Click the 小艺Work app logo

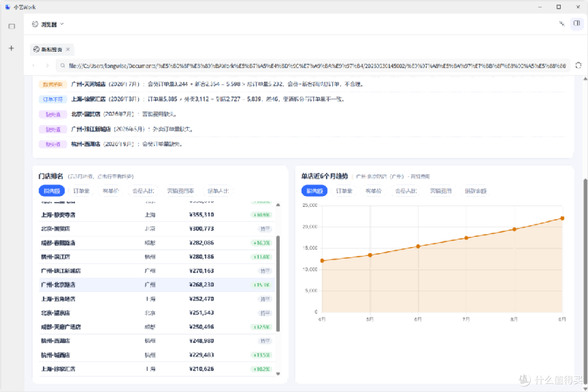pyautogui.click(x=8, y=7)
